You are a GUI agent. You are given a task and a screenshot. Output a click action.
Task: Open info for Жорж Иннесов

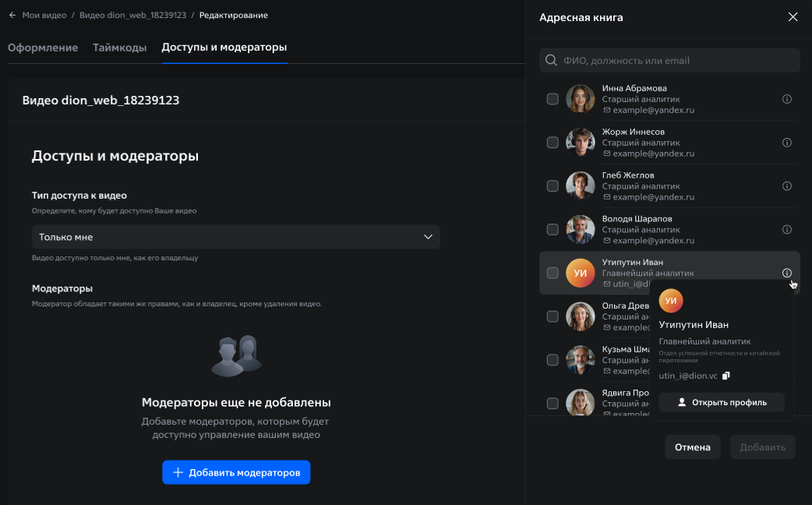pyautogui.click(x=786, y=143)
